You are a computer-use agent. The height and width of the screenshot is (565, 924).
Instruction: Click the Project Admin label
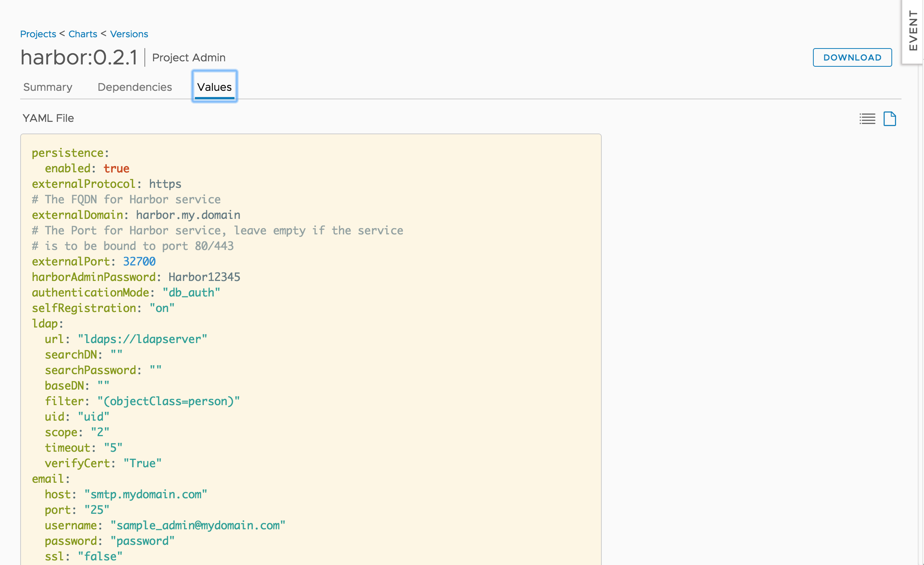(188, 57)
